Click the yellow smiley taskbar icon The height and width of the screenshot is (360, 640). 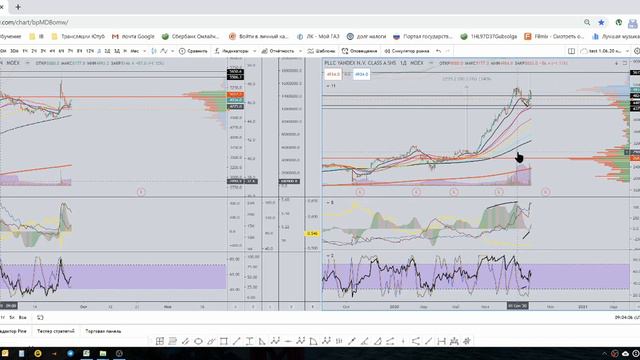click(38, 353)
